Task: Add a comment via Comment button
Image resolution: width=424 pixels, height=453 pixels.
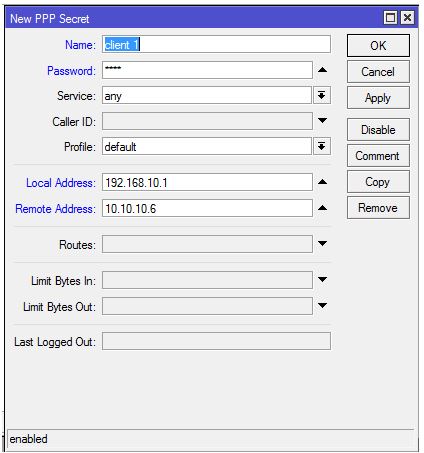Action: [x=378, y=155]
